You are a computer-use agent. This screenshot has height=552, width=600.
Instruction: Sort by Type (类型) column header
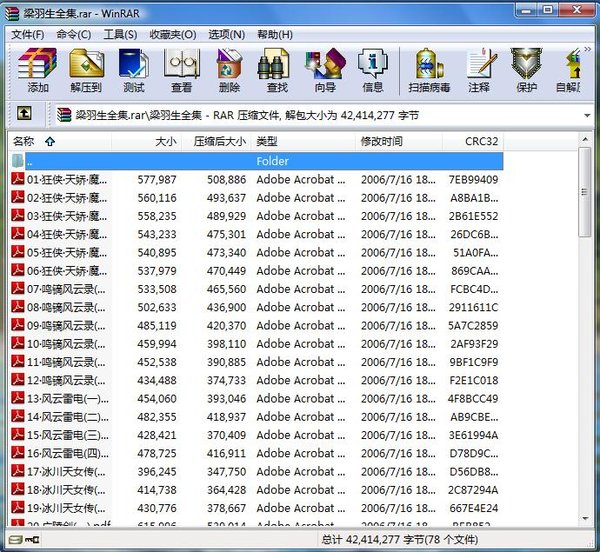pos(303,142)
